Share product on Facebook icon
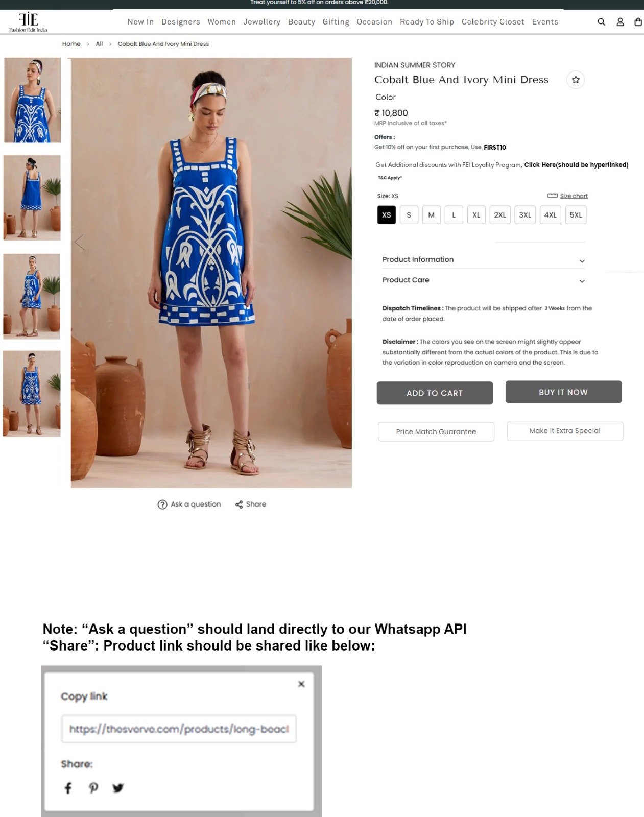 (x=68, y=788)
